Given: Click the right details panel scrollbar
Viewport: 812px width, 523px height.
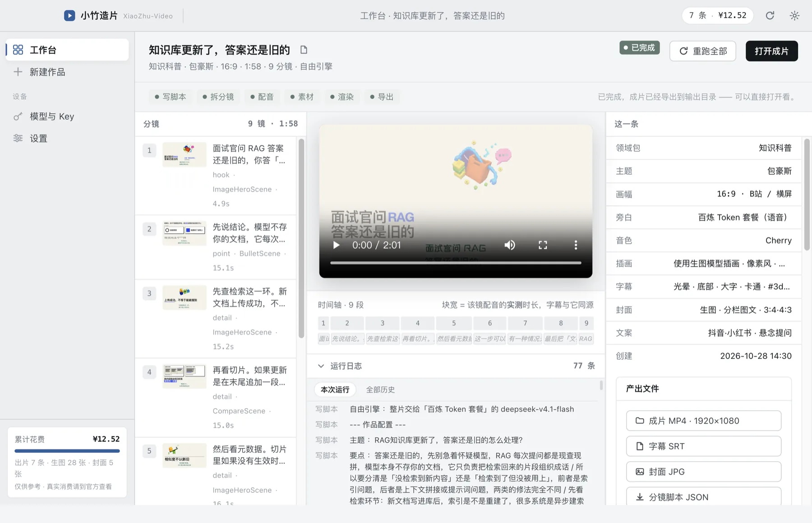Looking at the screenshot, I should (807, 195).
